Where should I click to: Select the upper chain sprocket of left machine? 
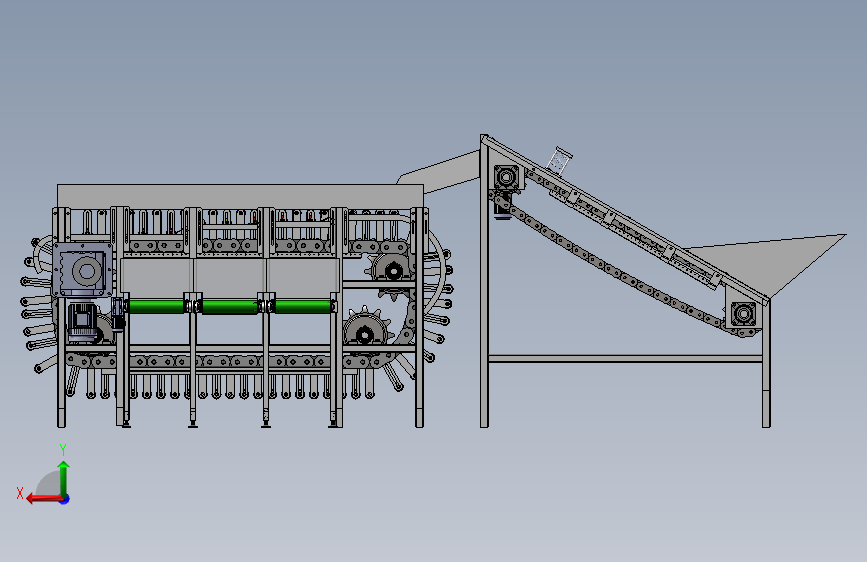click(x=391, y=269)
